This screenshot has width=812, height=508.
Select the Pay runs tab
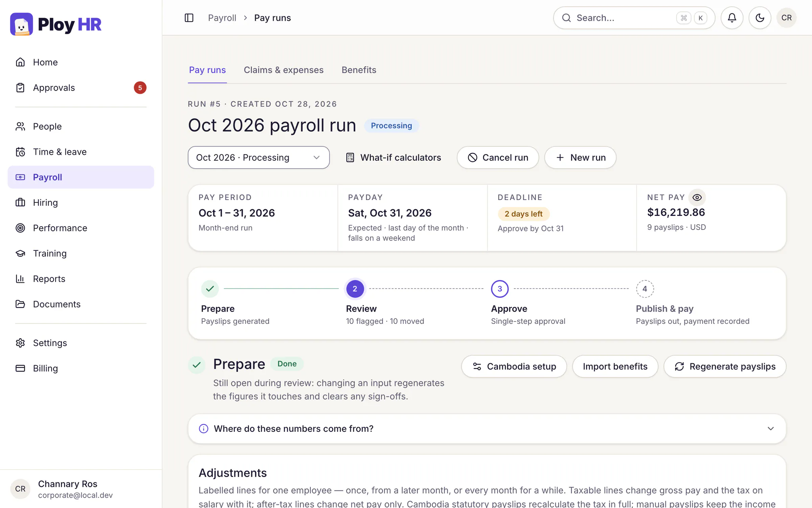[207, 70]
